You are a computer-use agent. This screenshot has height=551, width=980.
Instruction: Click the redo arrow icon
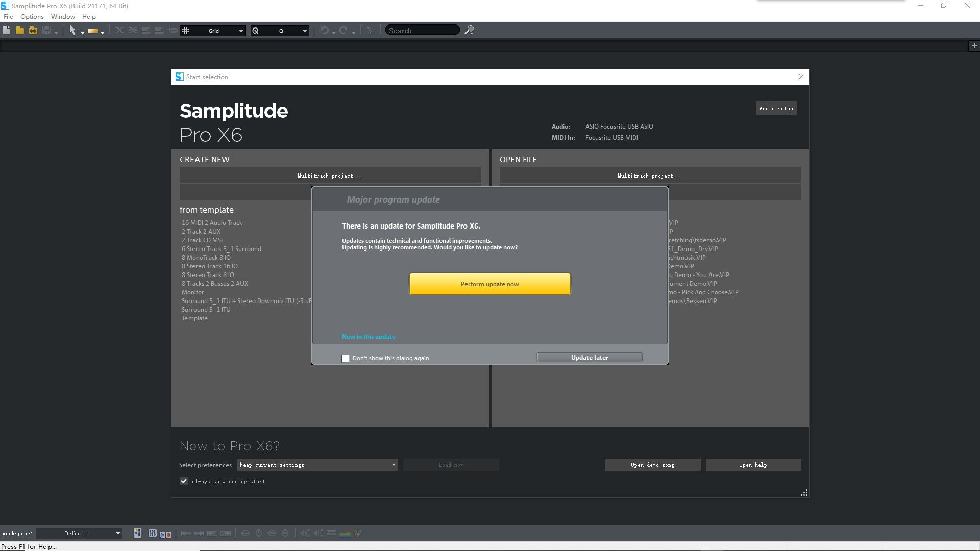click(x=344, y=31)
